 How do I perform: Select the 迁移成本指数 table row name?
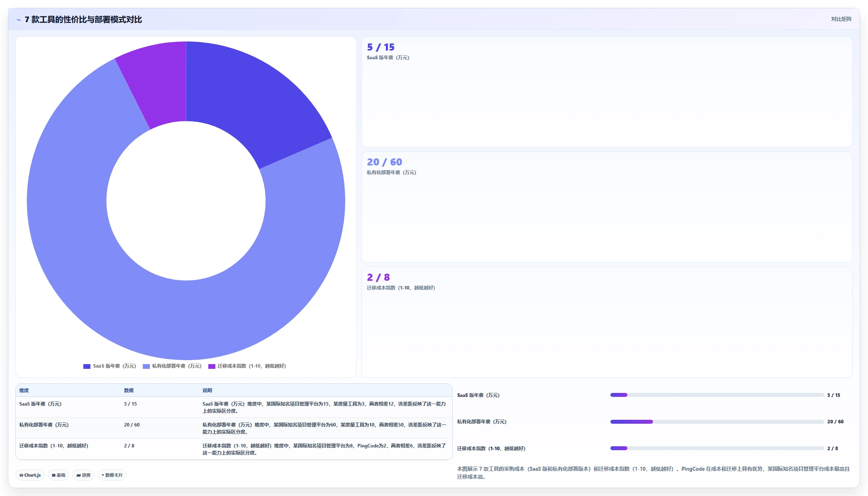54,446
